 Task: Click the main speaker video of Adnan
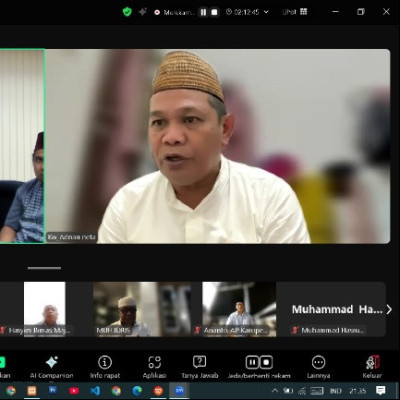[218, 146]
